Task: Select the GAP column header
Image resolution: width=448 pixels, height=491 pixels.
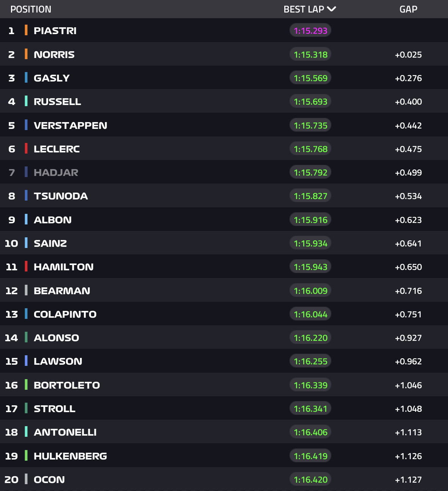Action: 408,9
